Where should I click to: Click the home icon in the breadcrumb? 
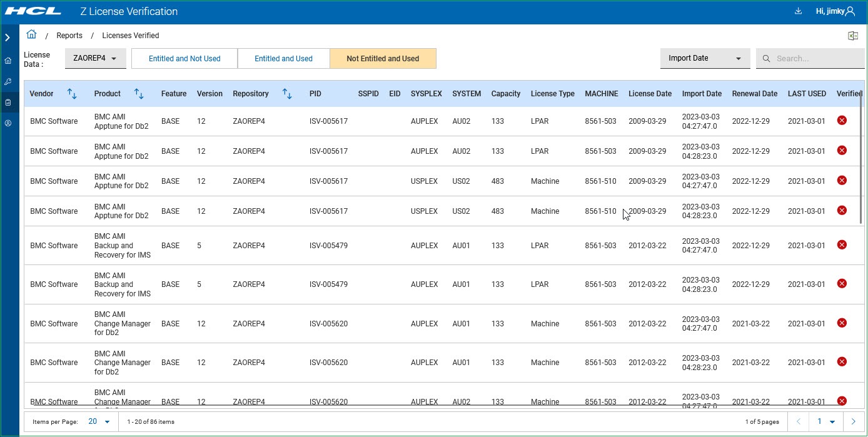click(31, 35)
